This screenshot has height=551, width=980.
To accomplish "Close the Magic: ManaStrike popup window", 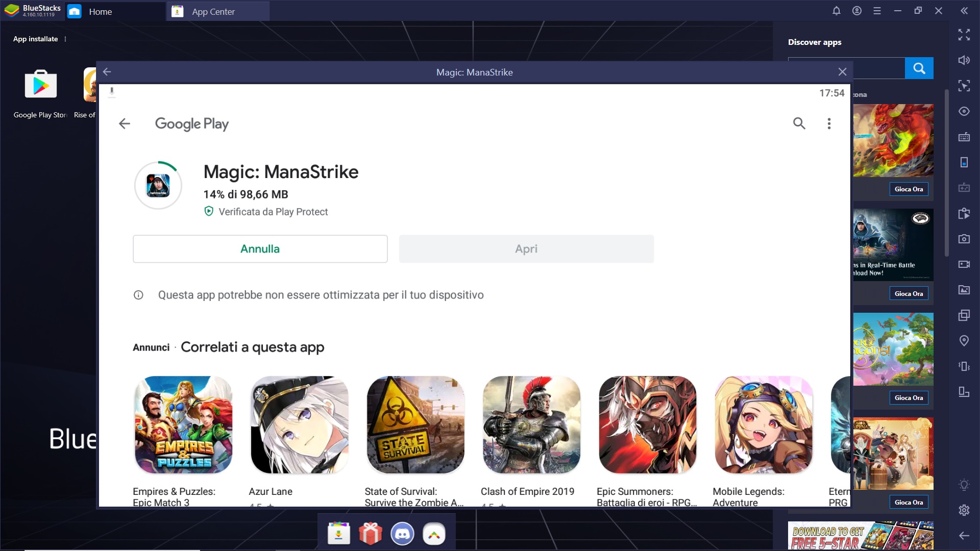I will tap(842, 72).
